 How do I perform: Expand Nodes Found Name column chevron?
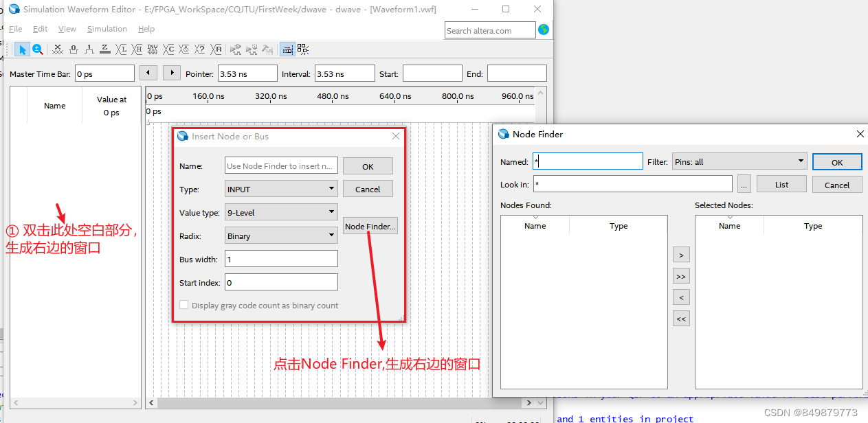(x=535, y=218)
